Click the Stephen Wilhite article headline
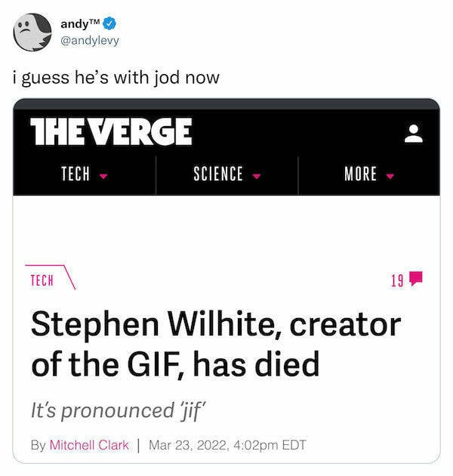Viewport: 453px width, 476px height. (215, 345)
